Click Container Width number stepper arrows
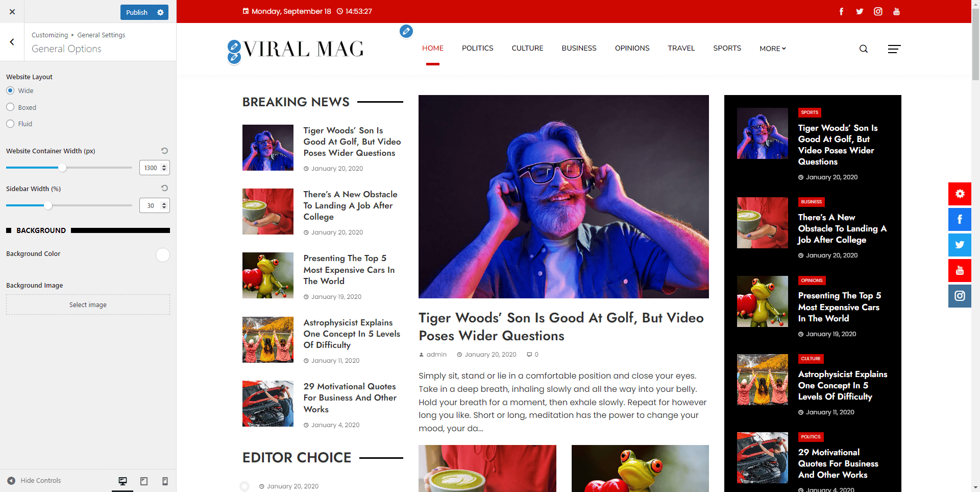 coord(164,168)
